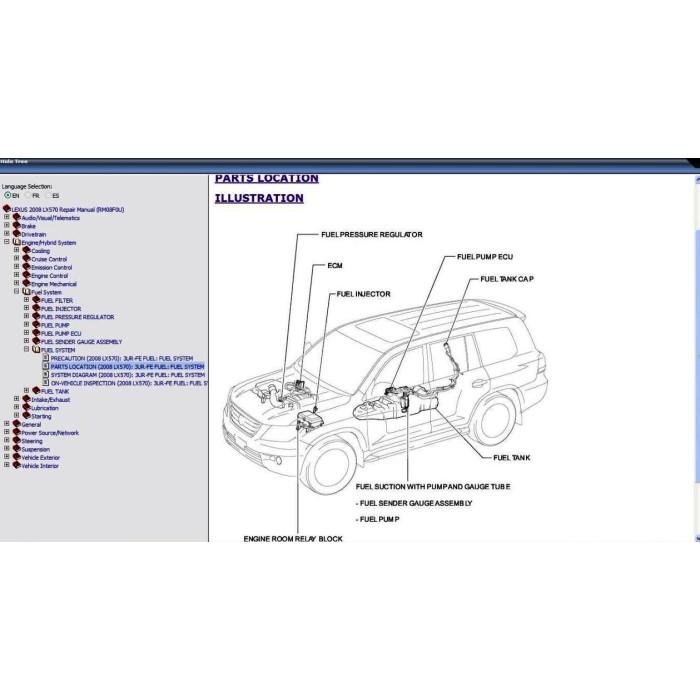Click the root LEXUS 2008 LX570 Repair Manual book icon

tap(7, 209)
